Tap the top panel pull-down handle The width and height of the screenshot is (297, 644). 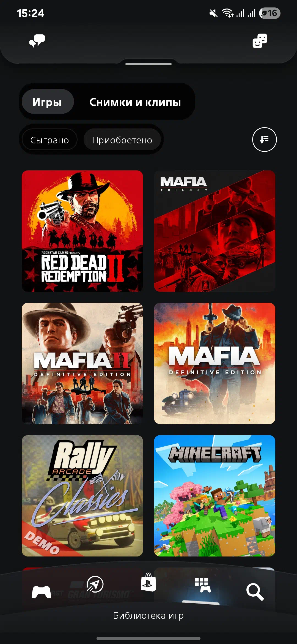[x=148, y=64]
